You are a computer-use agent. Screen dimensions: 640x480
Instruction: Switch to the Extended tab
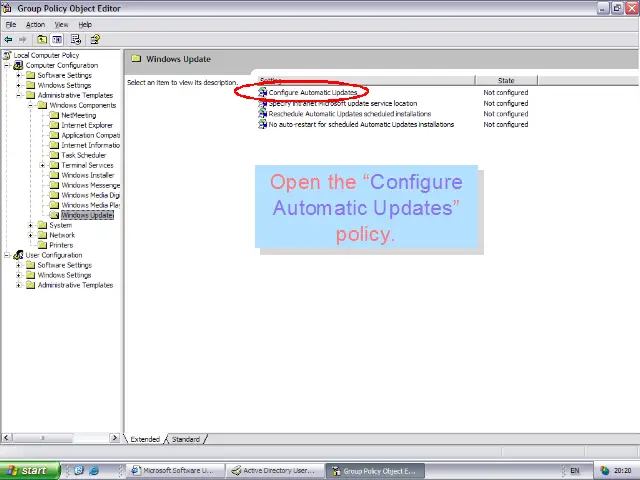tap(145, 439)
